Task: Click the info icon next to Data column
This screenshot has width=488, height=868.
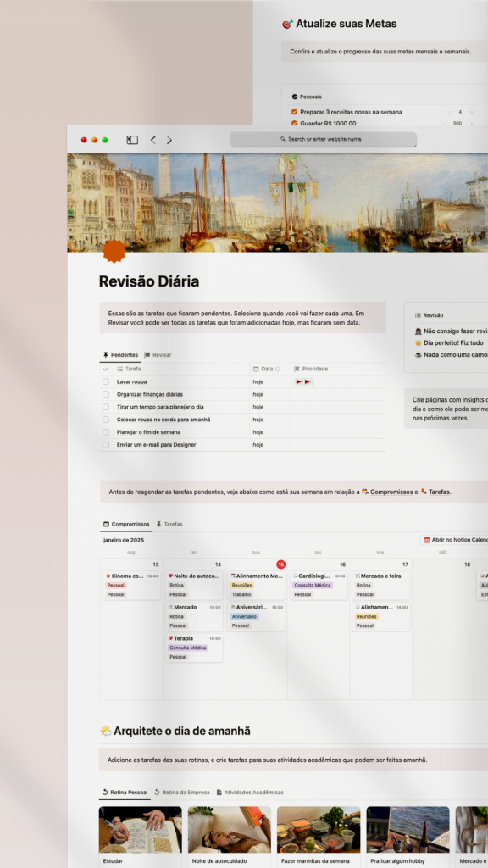Action: (x=278, y=370)
